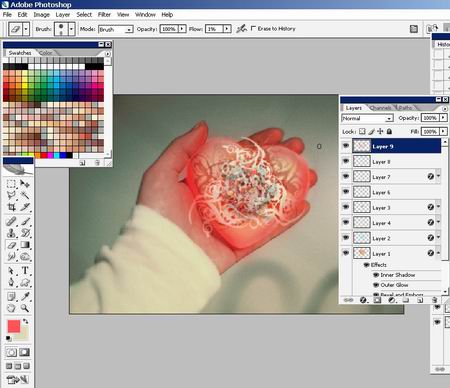Viewport: 450px width, 388px height.
Task: Collapse Layer 7 effects arrow
Action: point(438,176)
